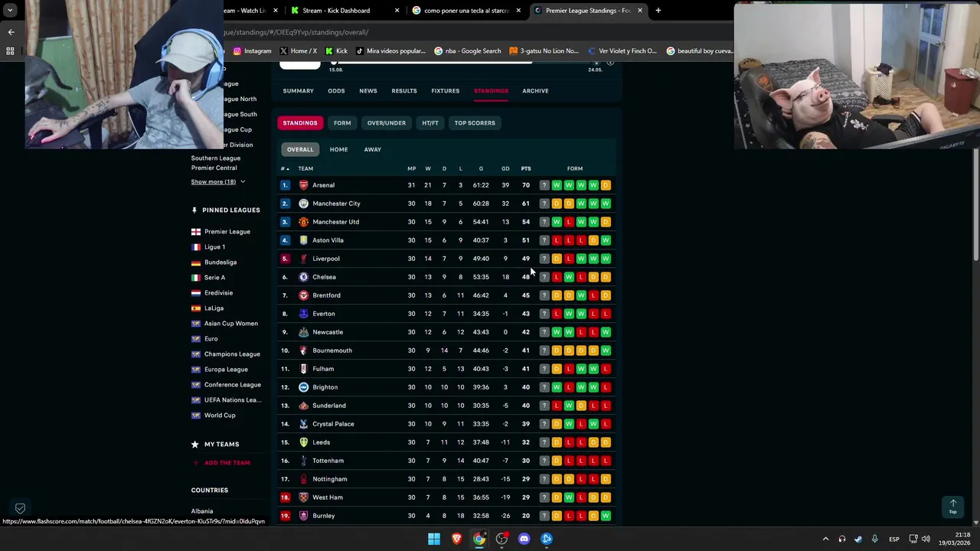The image size is (980, 551).
Task: Open the Results tab
Action: tap(404, 91)
